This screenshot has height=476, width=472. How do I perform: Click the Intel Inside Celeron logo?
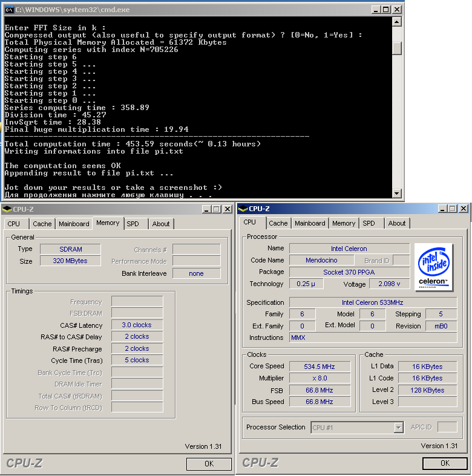(433, 267)
